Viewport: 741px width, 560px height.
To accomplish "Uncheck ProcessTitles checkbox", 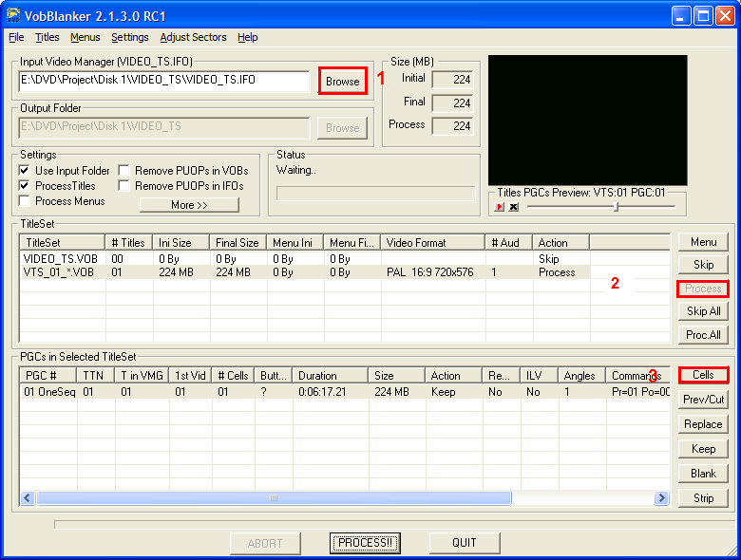I will tap(24, 186).
